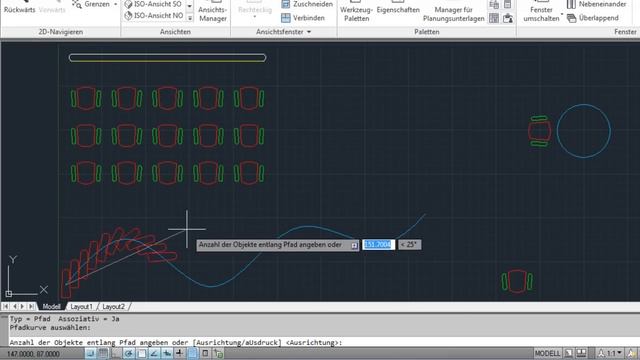
Task: Switch to the Model tab
Action: tap(51, 307)
